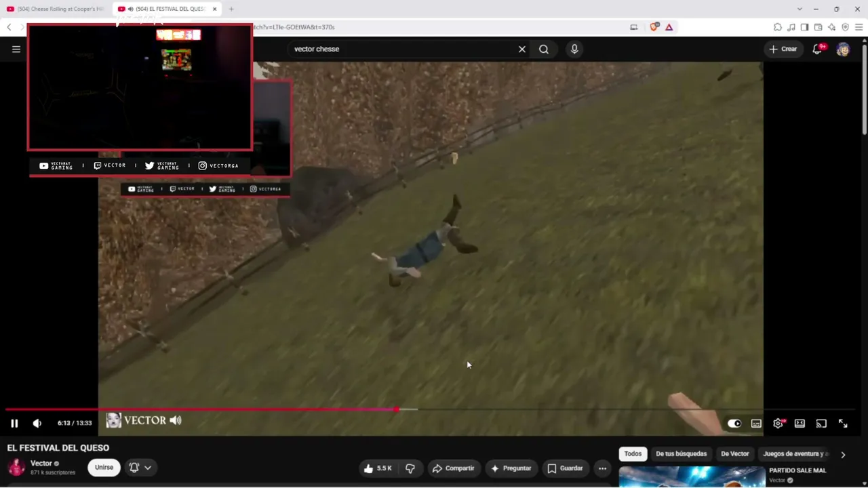
Task: Select the Todos filter chip
Action: [x=633, y=454]
